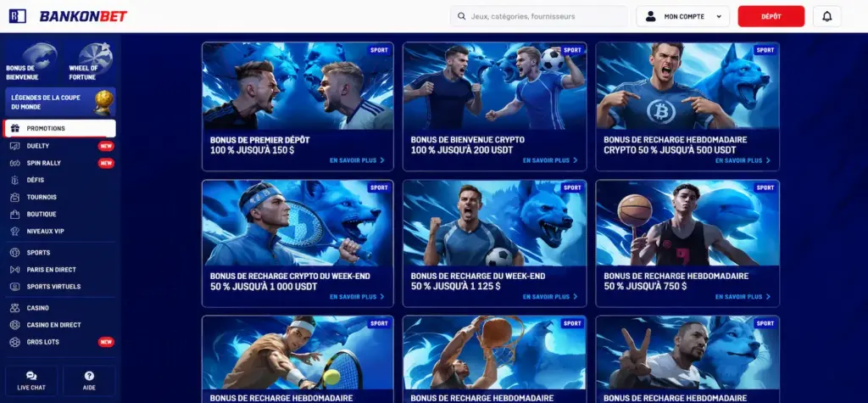
Task: Focus the games search field
Action: pyautogui.click(x=538, y=17)
